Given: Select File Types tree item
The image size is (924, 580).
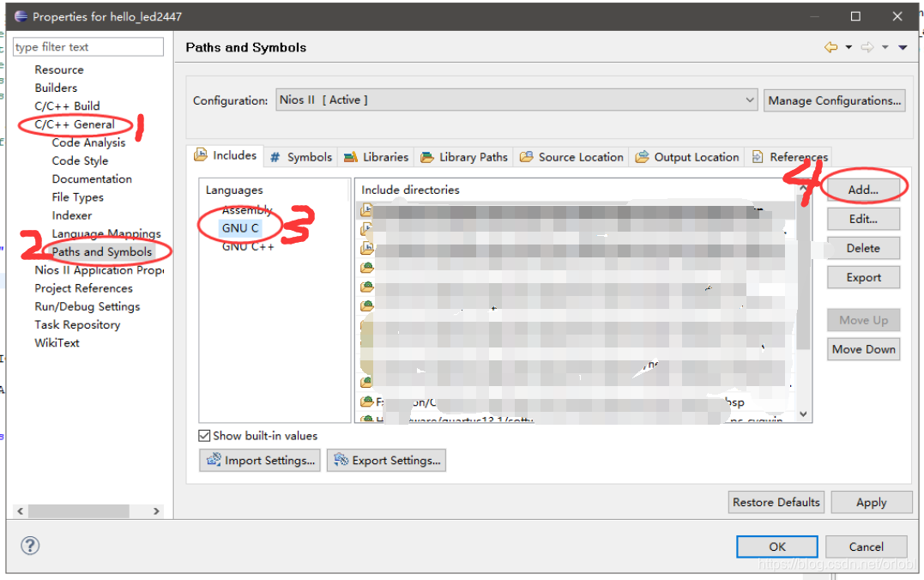Looking at the screenshot, I should pyautogui.click(x=78, y=197).
